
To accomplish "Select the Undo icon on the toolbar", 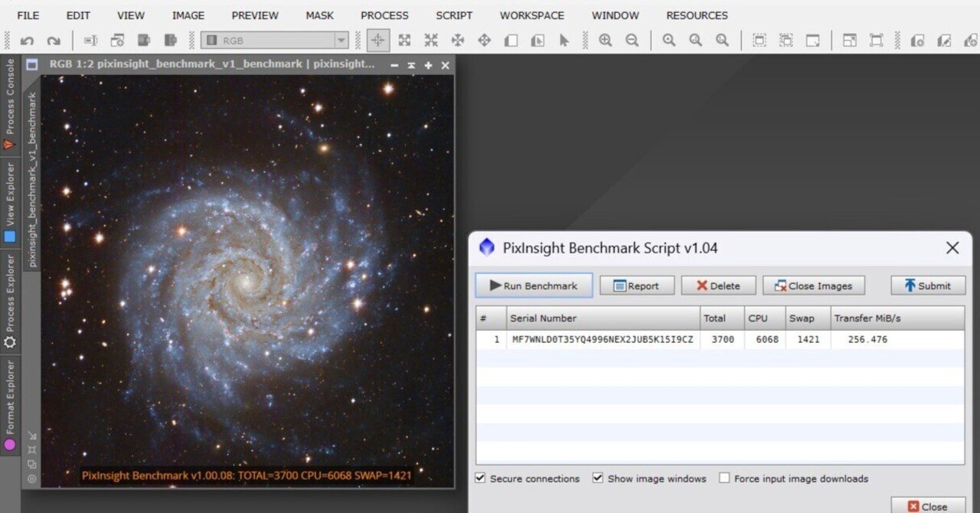I will tap(29, 40).
